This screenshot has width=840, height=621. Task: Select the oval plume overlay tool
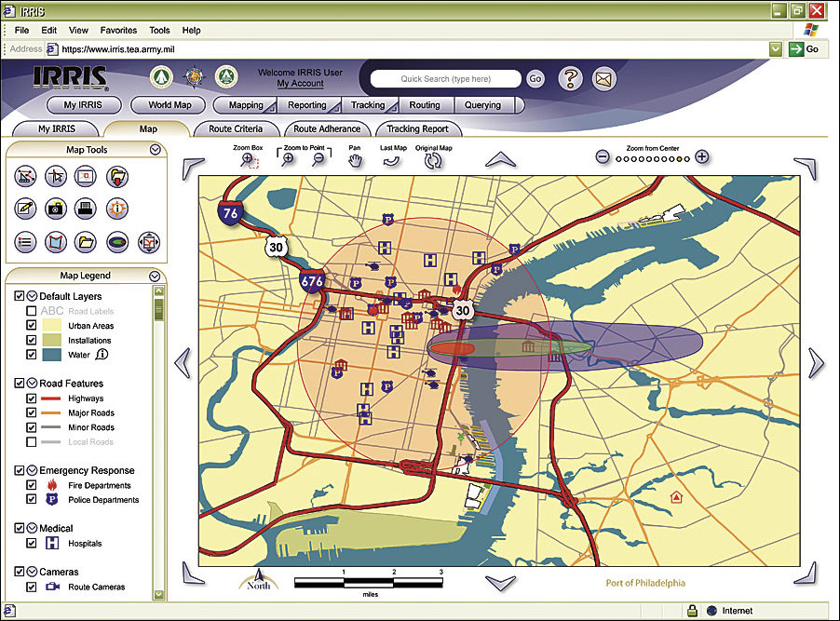click(x=117, y=242)
